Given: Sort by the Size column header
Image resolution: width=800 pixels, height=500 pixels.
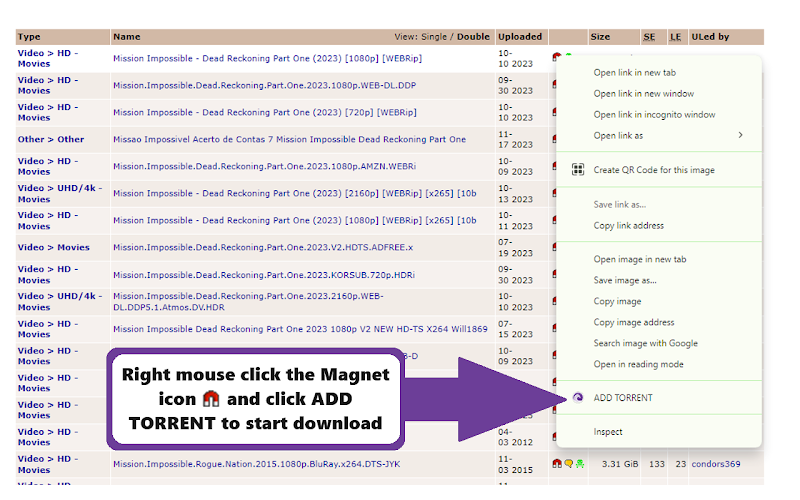Looking at the screenshot, I should point(600,37).
